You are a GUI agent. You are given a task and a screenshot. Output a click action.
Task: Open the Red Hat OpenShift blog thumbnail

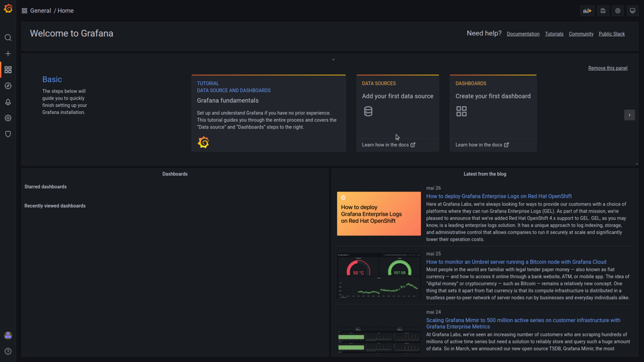[379, 213]
